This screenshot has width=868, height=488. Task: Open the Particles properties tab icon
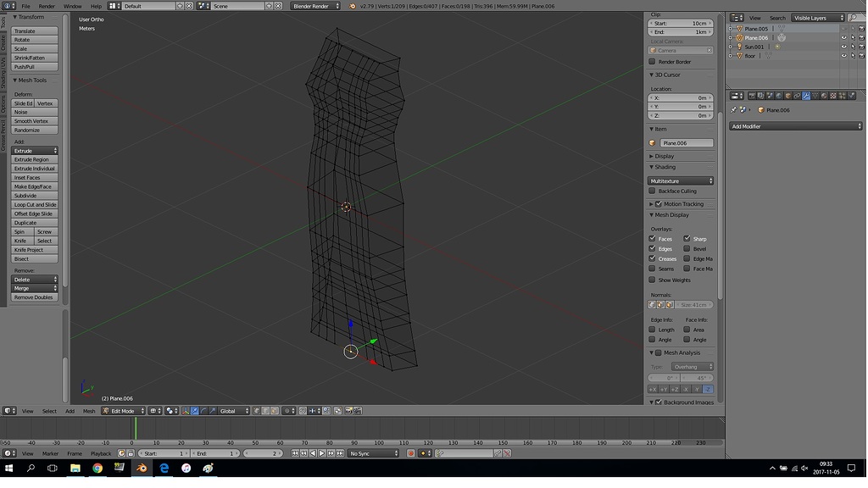coord(842,96)
